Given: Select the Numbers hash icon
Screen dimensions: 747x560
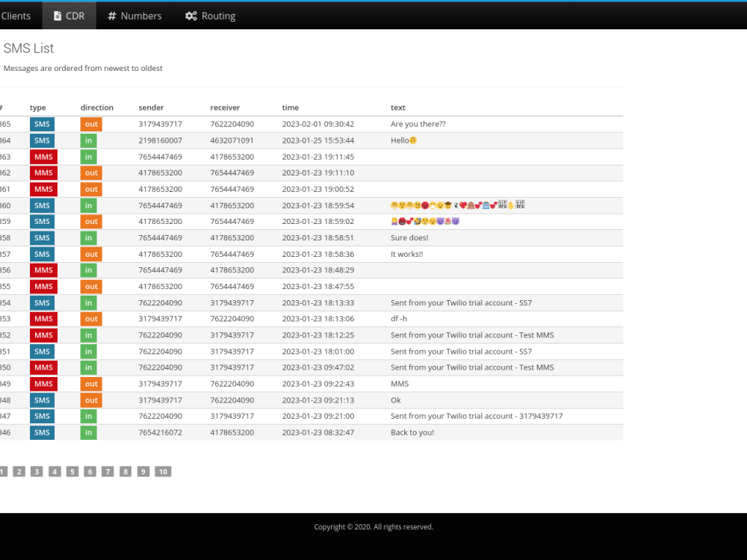Looking at the screenshot, I should pos(112,15).
